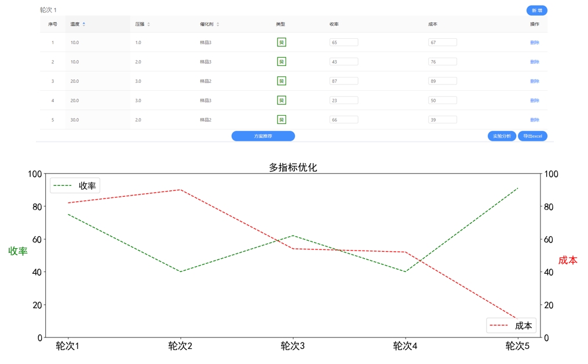This screenshot has width=588, height=364.
Task: Export data with 导出excel button
Action: (532, 137)
